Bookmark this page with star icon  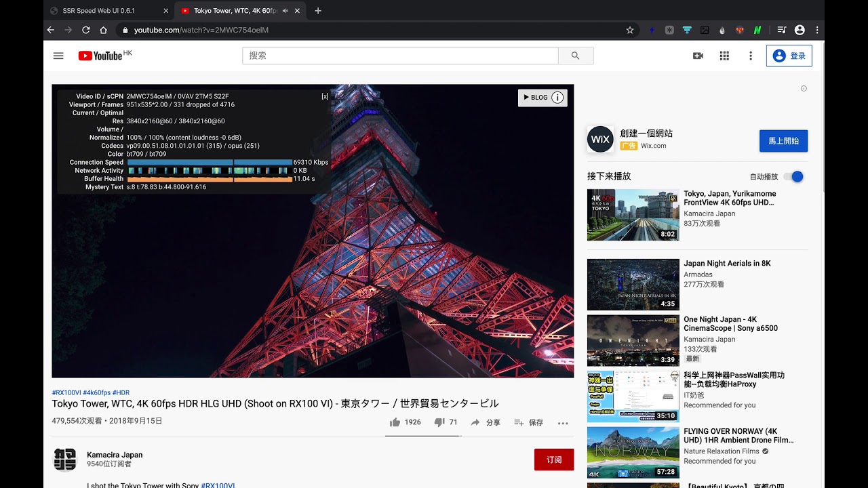(630, 30)
